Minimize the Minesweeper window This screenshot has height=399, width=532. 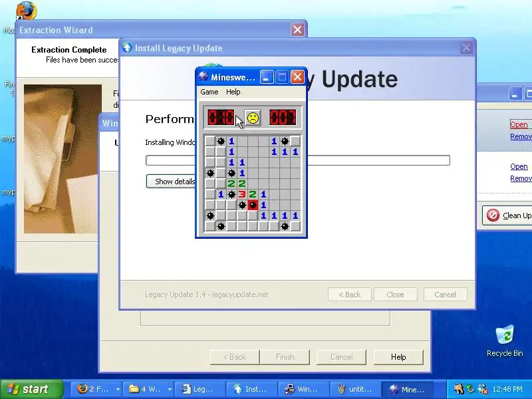(x=267, y=77)
